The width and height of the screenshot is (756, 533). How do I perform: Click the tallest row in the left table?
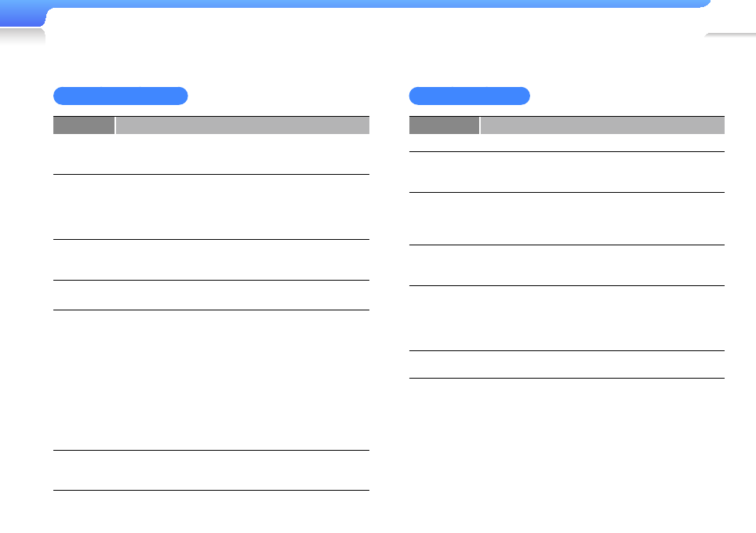point(211,380)
